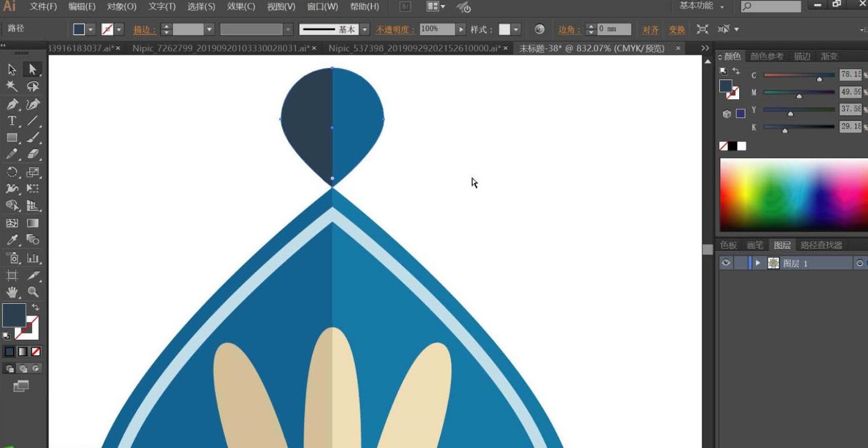The image size is (868, 448).
Task: Open the 样式 graphic style dropdown
Action: pyautogui.click(x=516, y=29)
